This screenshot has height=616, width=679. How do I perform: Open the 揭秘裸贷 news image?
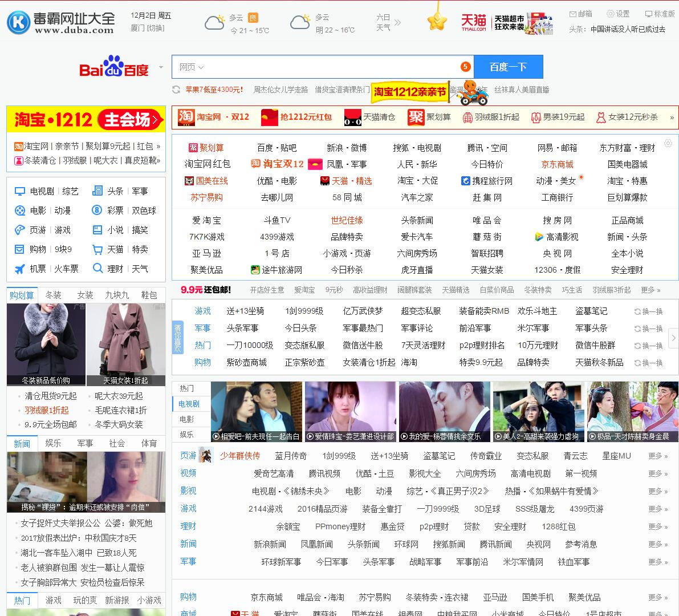point(86,482)
